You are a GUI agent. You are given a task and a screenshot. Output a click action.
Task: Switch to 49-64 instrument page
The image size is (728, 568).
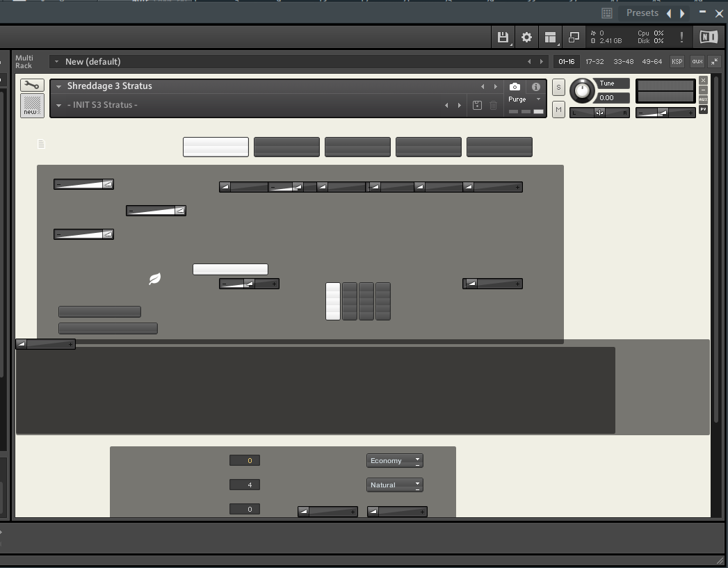[x=652, y=61]
